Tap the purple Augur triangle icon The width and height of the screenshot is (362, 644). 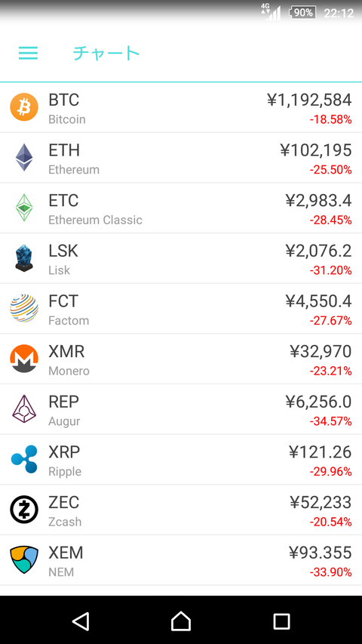tap(24, 409)
